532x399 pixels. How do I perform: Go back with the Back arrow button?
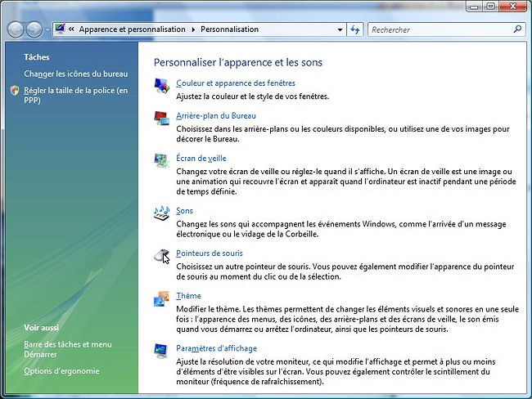click(x=16, y=29)
